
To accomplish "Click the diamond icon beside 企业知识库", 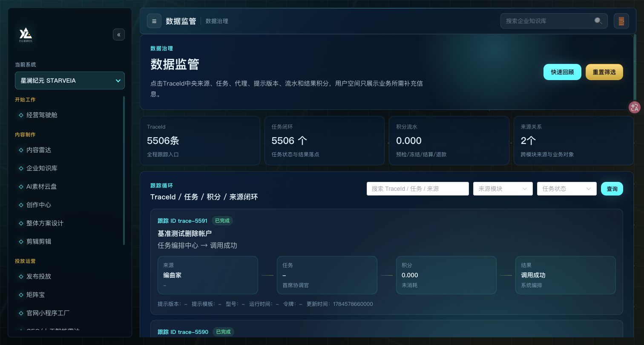I will coord(21,168).
